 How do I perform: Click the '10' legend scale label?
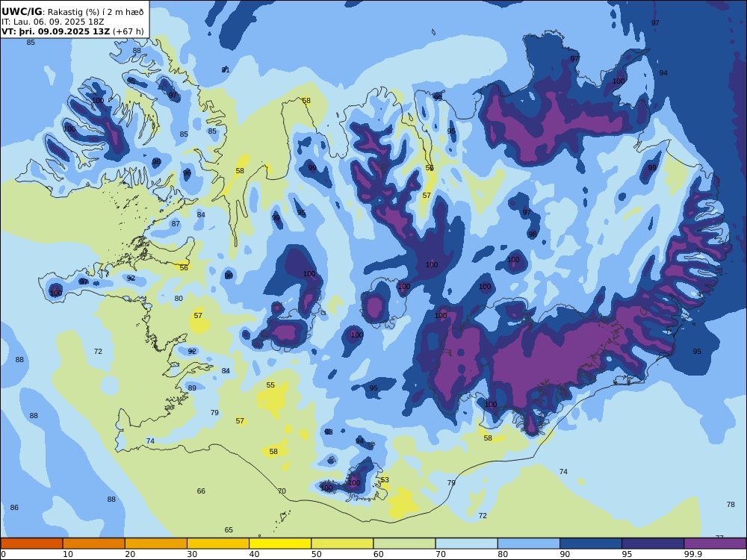click(x=68, y=554)
